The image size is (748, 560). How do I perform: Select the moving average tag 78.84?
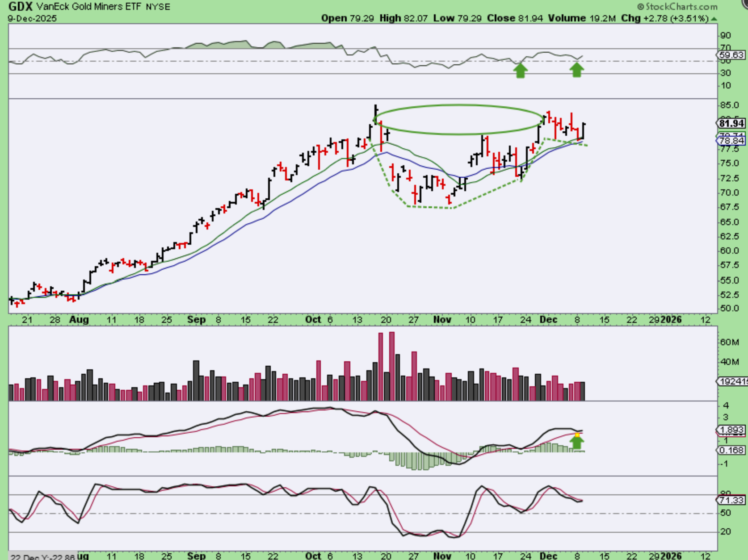pos(731,141)
